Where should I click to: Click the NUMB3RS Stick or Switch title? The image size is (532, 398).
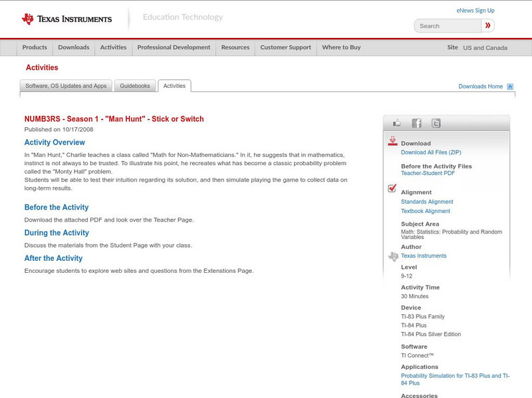coord(114,119)
